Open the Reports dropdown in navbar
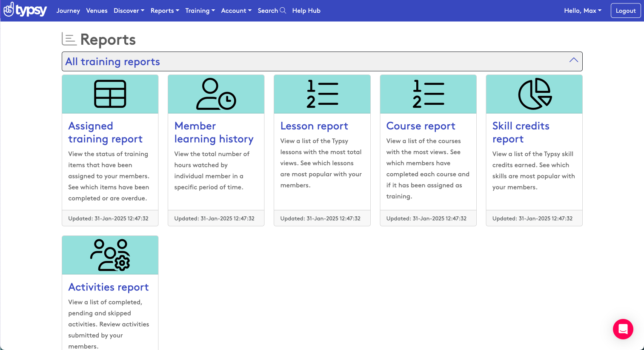Image resolution: width=644 pixels, height=350 pixels. click(165, 11)
